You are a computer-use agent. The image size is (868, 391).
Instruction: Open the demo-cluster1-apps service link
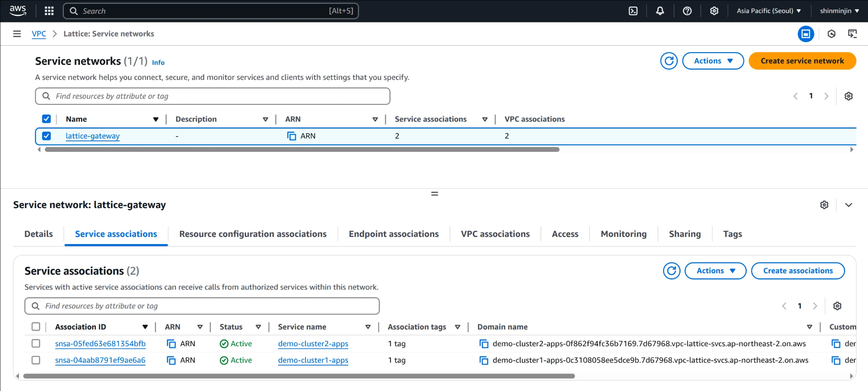(313, 360)
